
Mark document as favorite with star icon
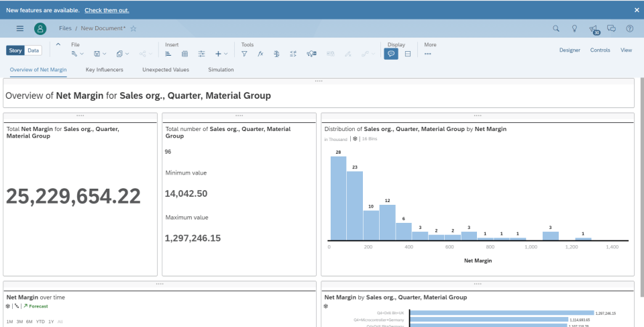coord(133,28)
